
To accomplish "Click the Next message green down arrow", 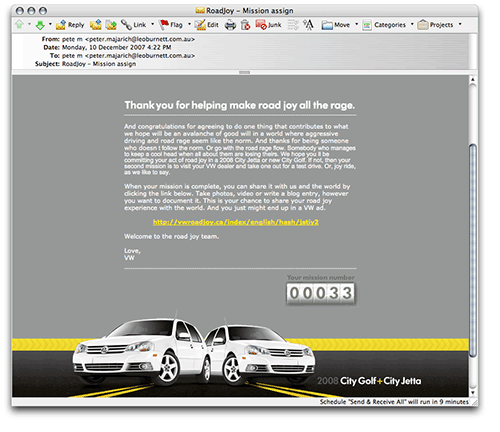I will [x=40, y=25].
